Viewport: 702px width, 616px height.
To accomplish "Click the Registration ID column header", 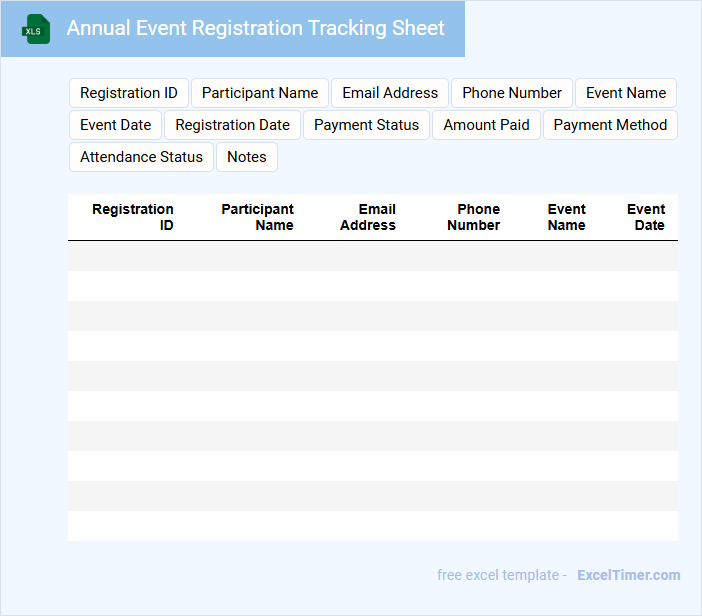I will coord(133,217).
